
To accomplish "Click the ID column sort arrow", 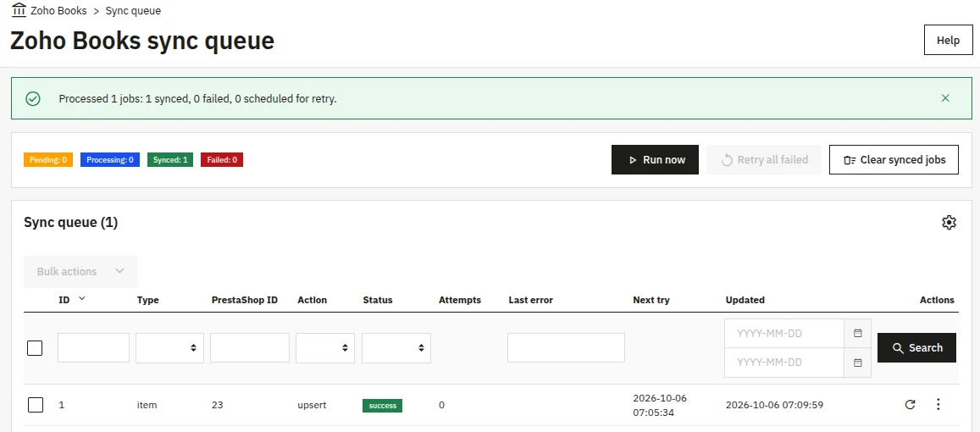I will 82,299.
